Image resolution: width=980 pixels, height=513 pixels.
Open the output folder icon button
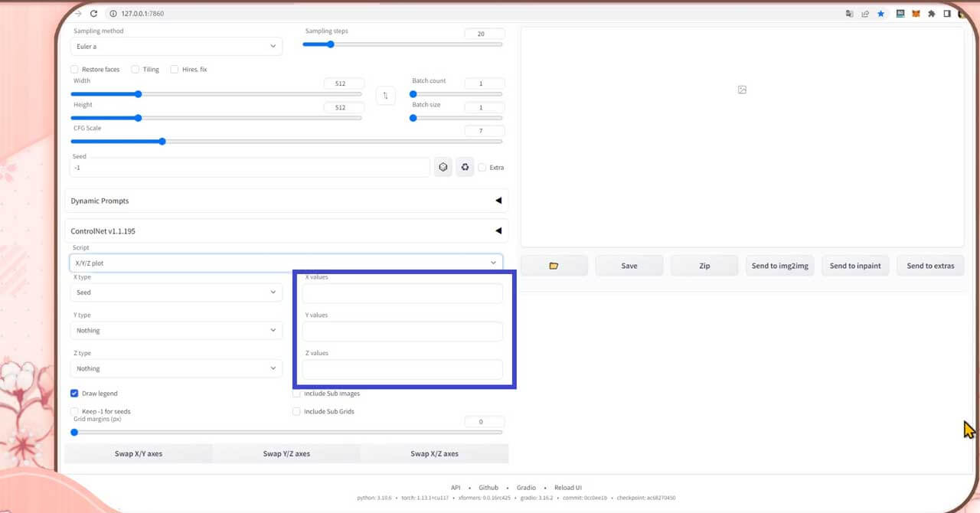554,266
